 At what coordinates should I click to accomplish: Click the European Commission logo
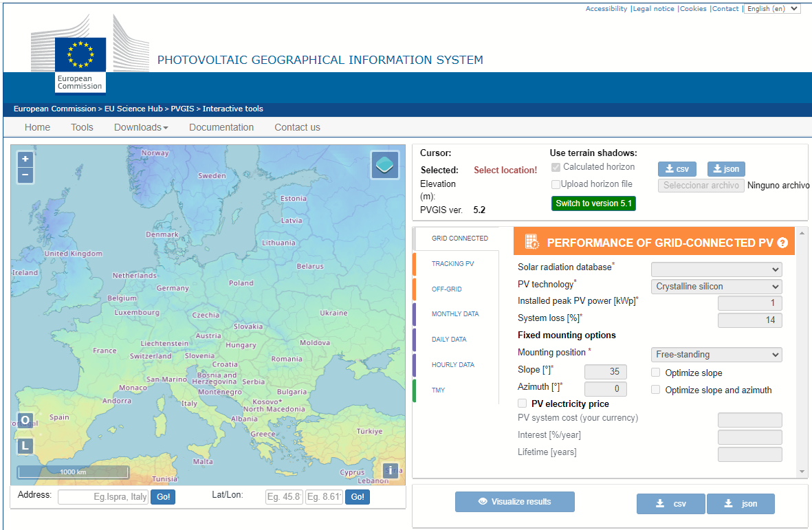click(x=80, y=62)
